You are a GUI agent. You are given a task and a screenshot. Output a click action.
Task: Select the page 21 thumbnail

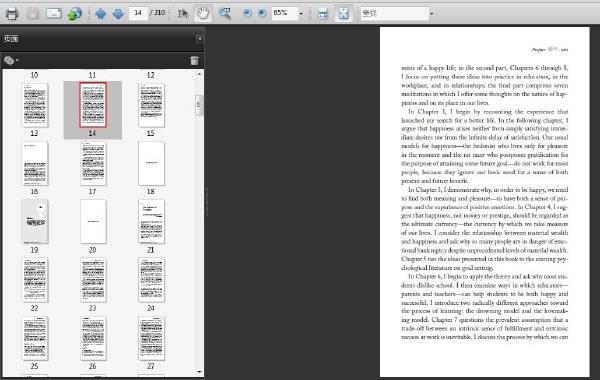tap(151, 222)
